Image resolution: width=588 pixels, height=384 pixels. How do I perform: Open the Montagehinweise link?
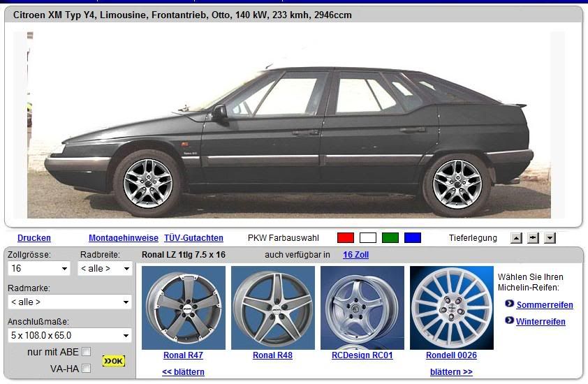point(124,238)
